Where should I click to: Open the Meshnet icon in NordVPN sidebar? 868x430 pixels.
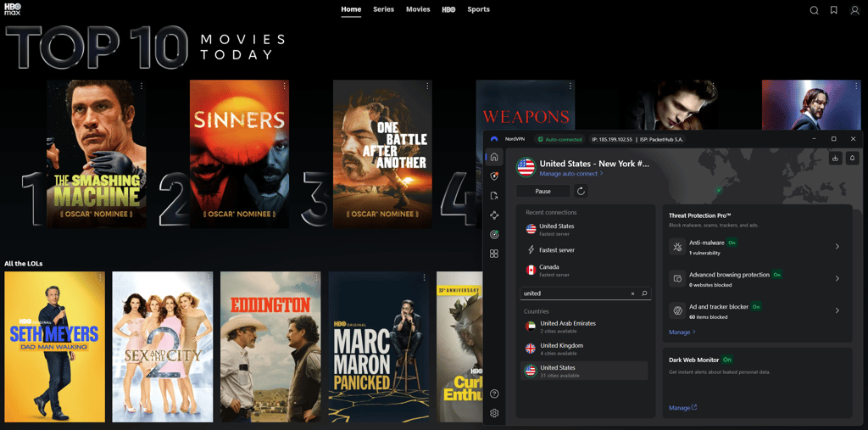(x=494, y=215)
